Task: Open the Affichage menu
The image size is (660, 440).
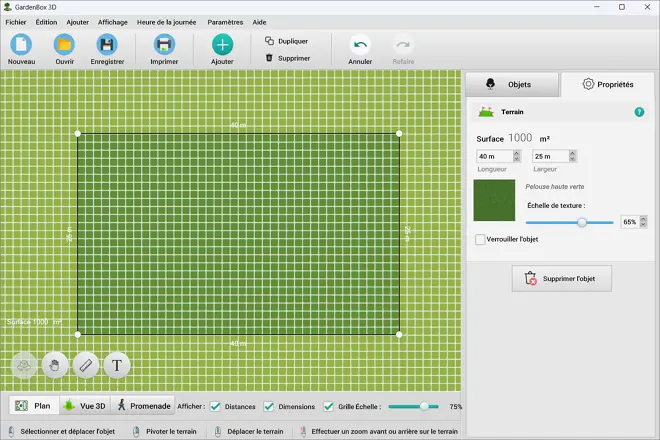Action: (112, 21)
